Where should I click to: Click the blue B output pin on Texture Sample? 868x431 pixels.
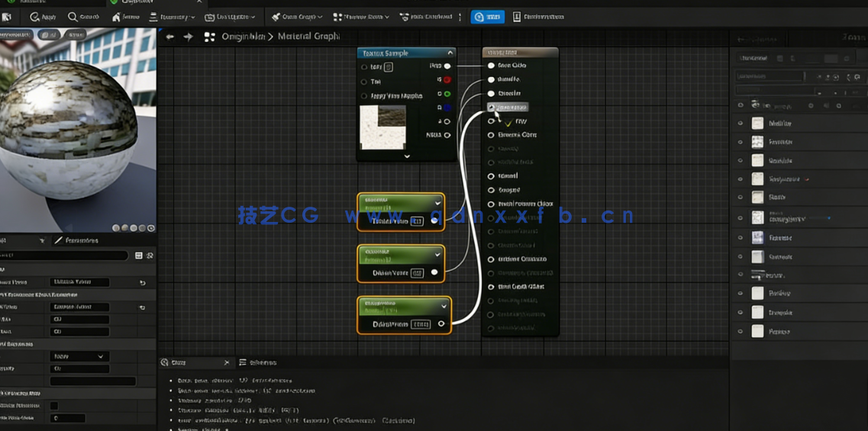click(x=447, y=108)
